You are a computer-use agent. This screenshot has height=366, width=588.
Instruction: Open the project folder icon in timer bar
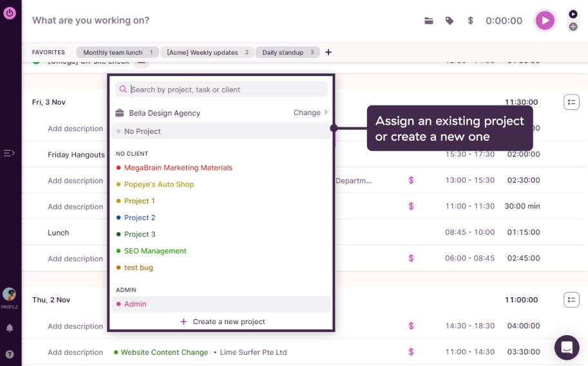tap(429, 21)
